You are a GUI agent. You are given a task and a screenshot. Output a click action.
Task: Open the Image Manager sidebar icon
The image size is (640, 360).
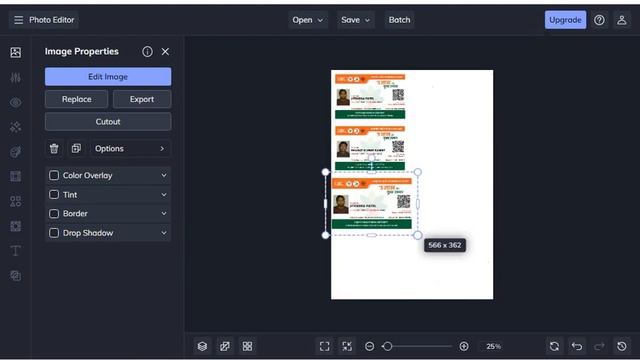16,52
